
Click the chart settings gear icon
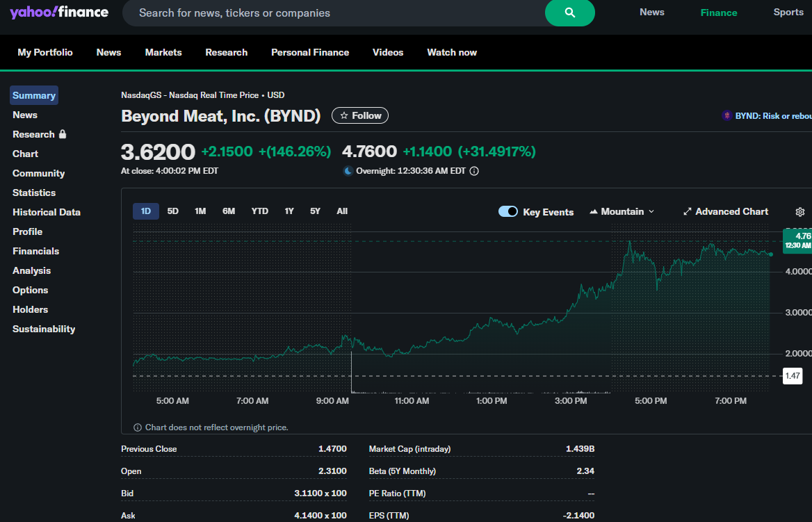(x=799, y=212)
